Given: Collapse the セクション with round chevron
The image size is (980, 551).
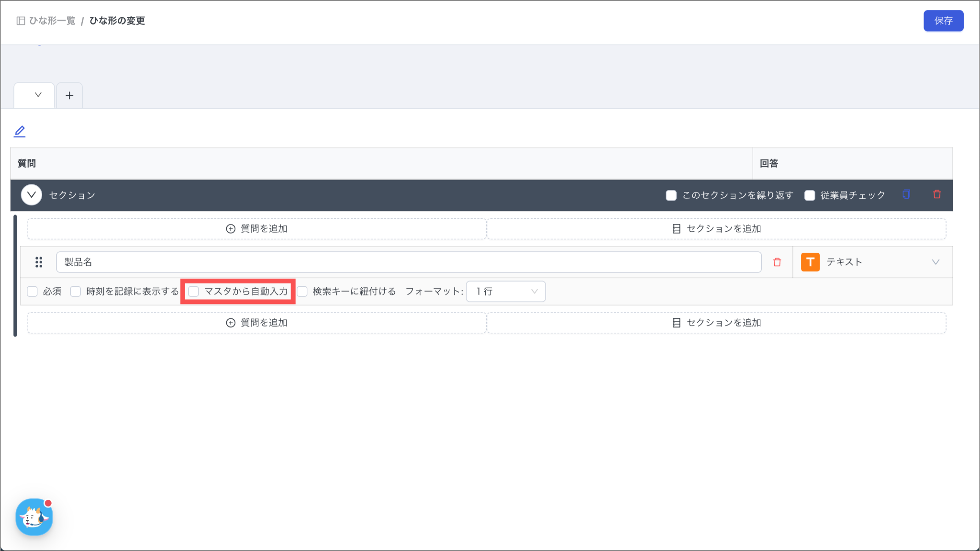Looking at the screenshot, I should click(32, 195).
